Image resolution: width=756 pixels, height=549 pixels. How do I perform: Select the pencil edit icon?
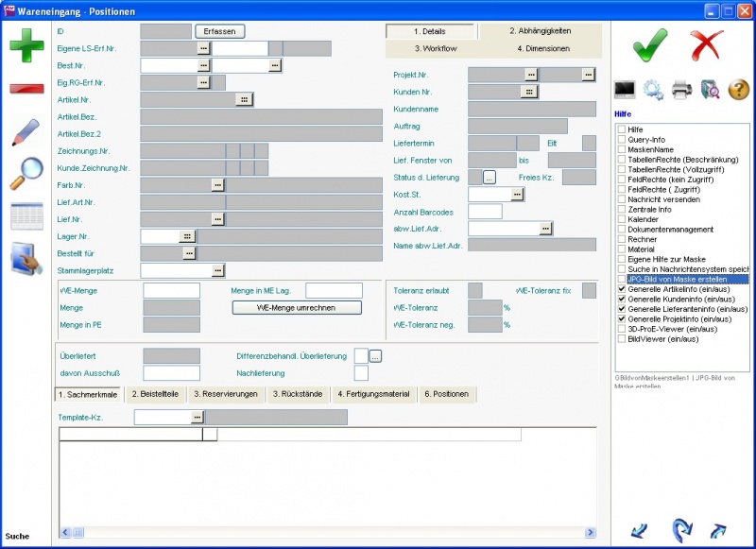pyautogui.click(x=26, y=132)
